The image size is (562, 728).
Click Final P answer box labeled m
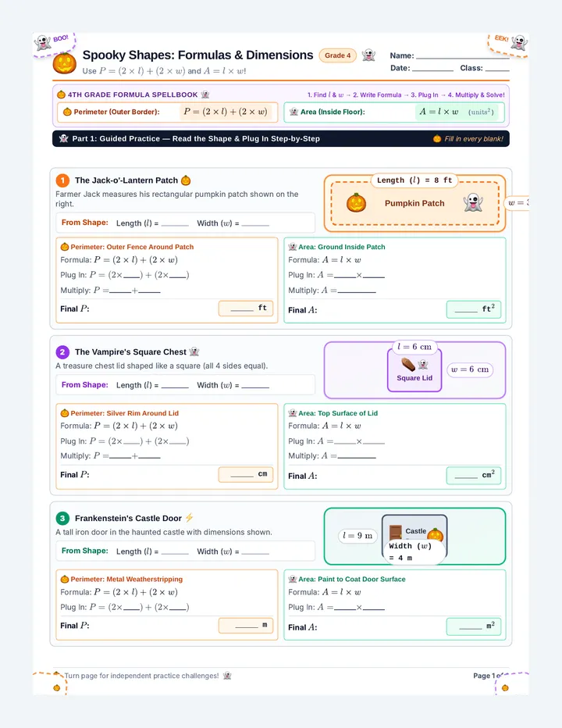click(246, 626)
